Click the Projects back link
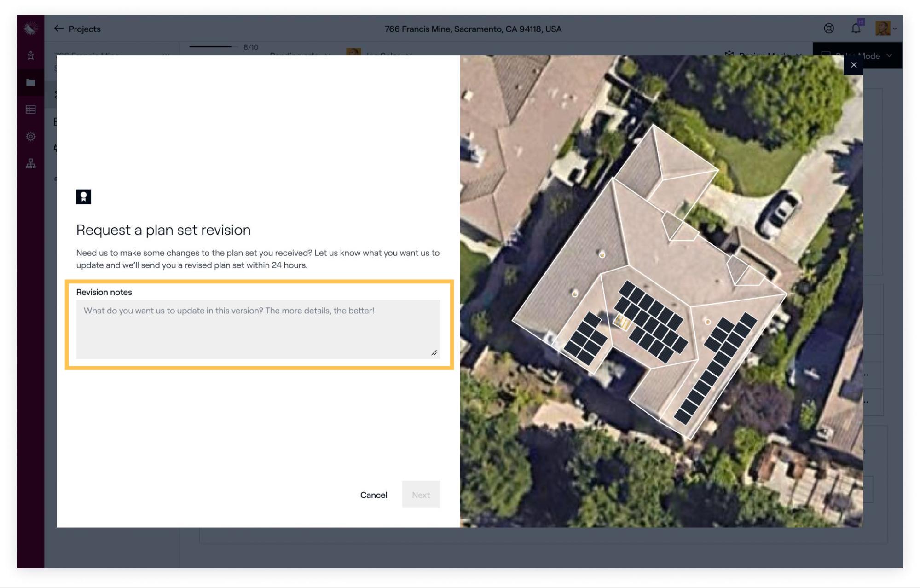The image size is (920, 588). pyautogui.click(x=85, y=29)
